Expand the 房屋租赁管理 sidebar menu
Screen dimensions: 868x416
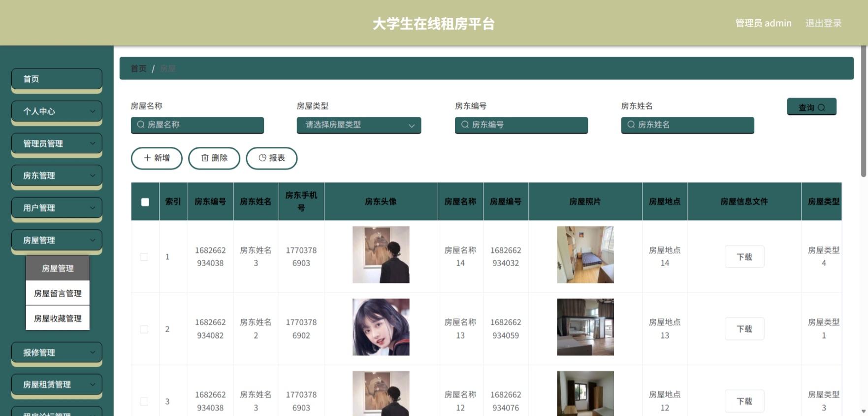57,384
